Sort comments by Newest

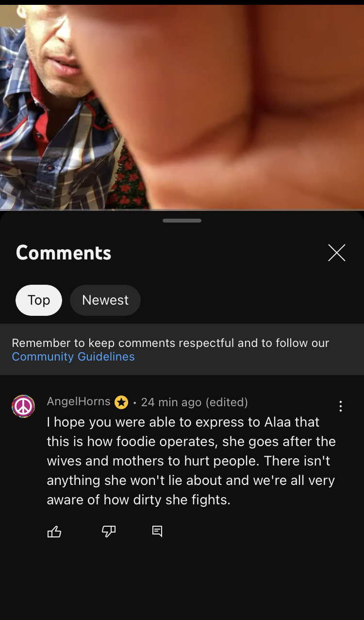click(105, 300)
